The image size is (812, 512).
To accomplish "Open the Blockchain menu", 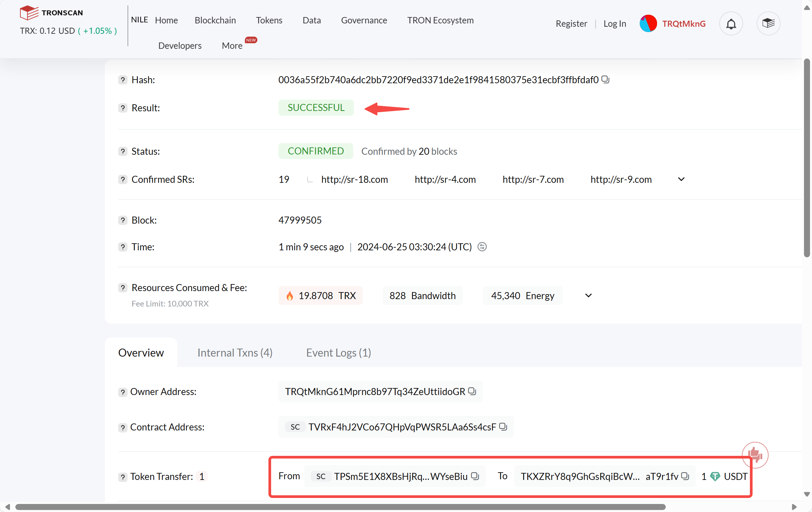I will pyautogui.click(x=215, y=20).
